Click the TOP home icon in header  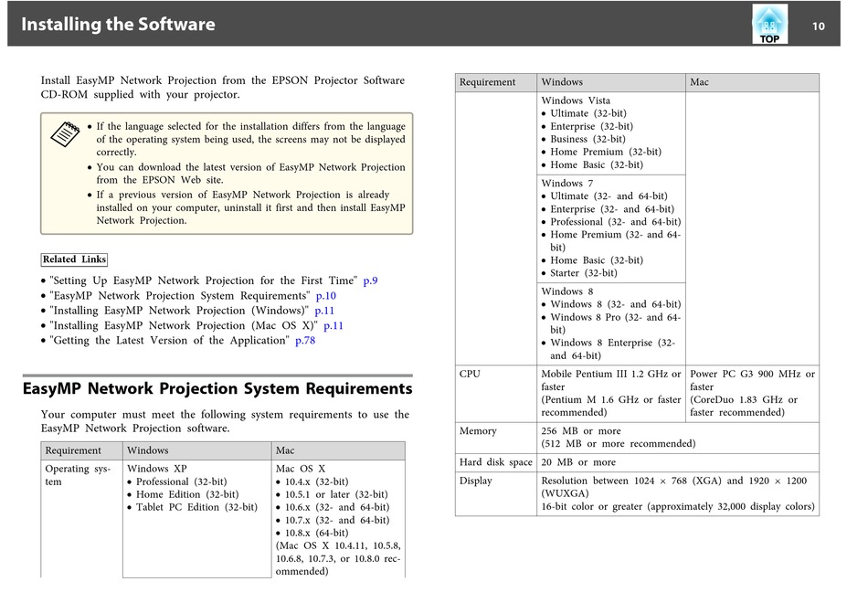click(x=769, y=25)
